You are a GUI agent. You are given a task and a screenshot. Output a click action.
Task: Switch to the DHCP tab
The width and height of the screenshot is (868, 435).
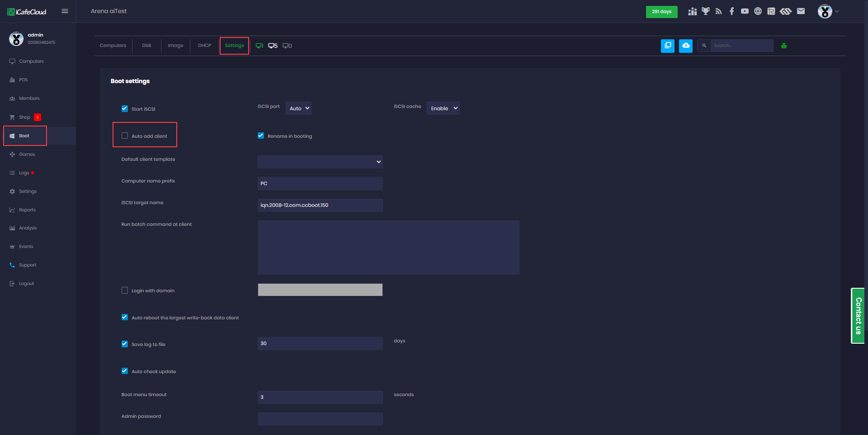tap(204, 46)
